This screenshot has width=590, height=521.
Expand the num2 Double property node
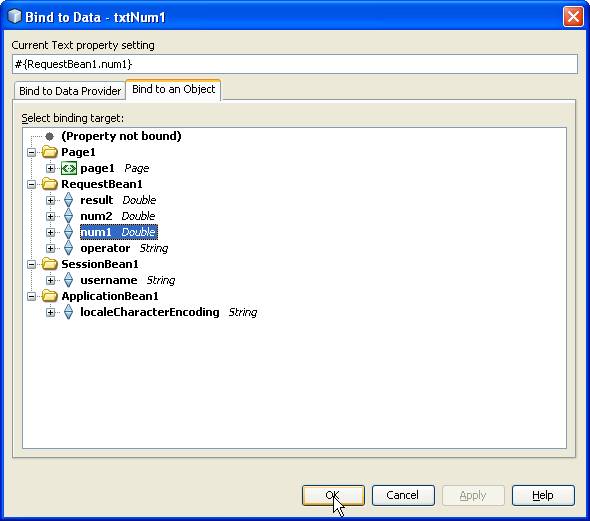coord(50,216)
